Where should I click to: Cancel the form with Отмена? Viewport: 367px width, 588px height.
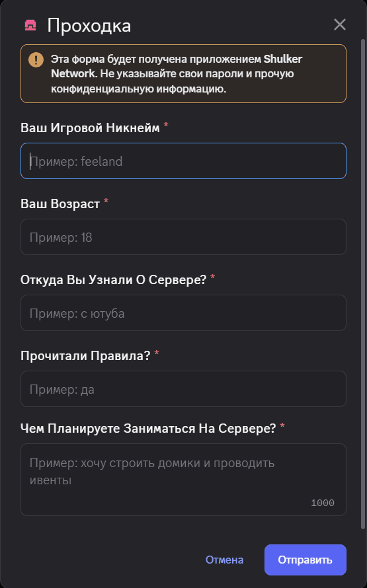224,560
